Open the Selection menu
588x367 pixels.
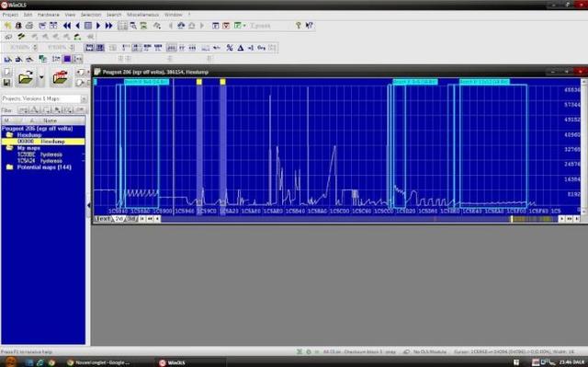(x=91, y=15)
